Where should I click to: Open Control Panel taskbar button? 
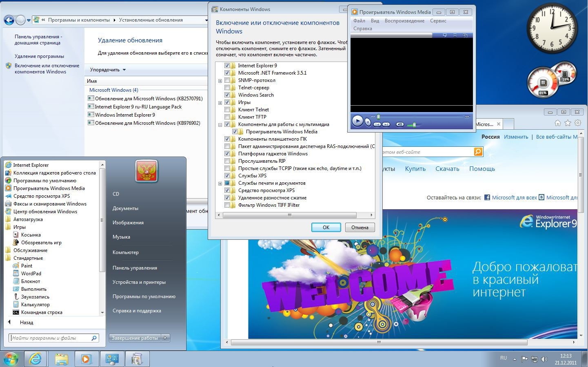[x=112, y=359]
